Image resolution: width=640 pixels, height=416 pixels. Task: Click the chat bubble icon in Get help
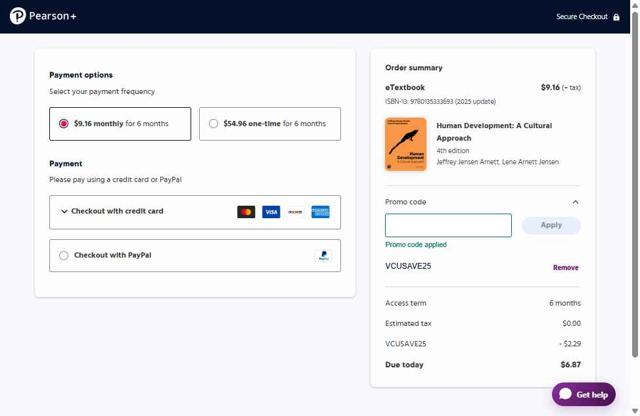coord(565,394)
